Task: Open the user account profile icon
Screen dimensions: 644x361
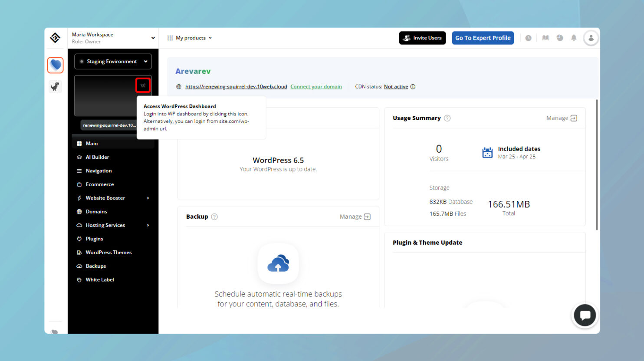Action: point(591,38)
